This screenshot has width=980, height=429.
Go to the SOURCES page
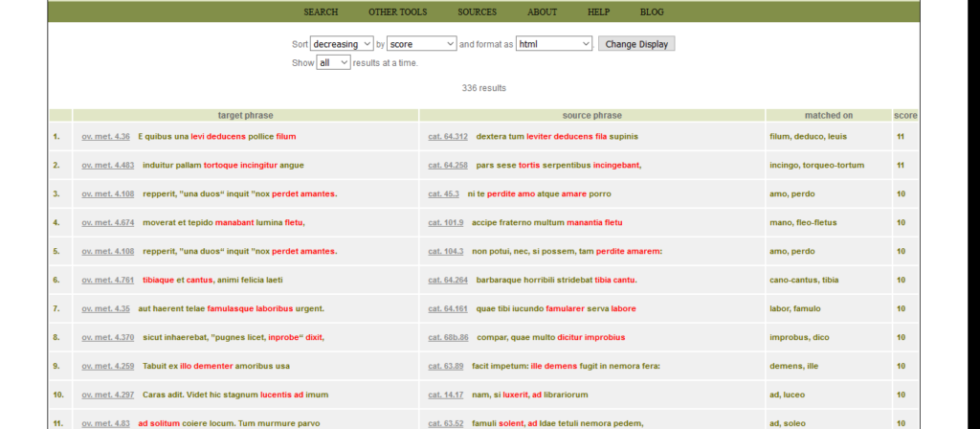click(x=477, y=12)
